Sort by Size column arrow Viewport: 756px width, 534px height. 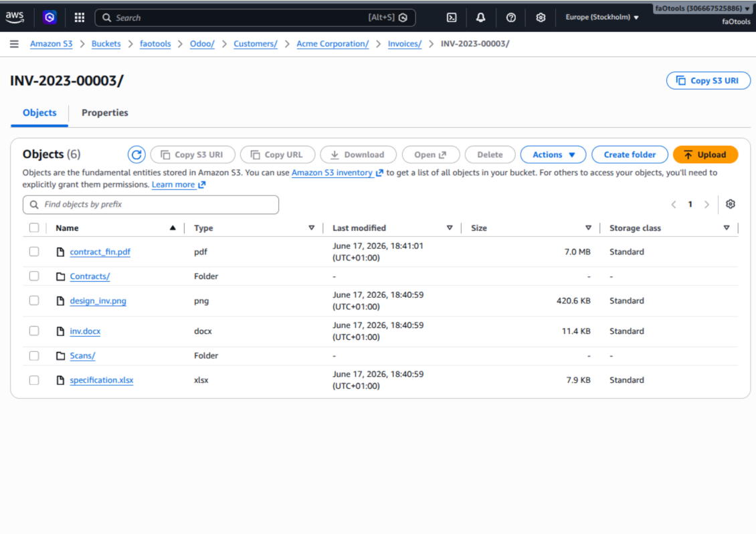click(588, 228)
